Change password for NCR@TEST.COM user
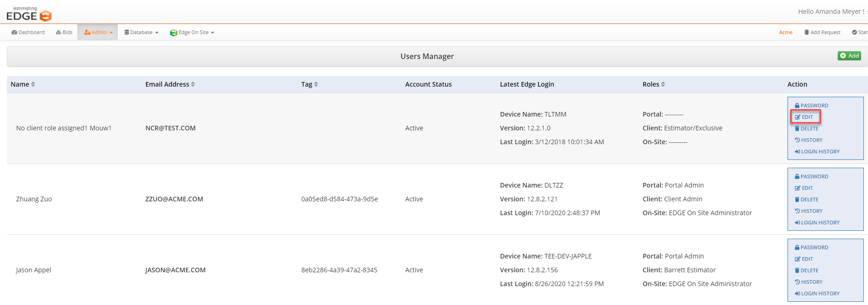The image size is (868, 305). click(811, 106)
